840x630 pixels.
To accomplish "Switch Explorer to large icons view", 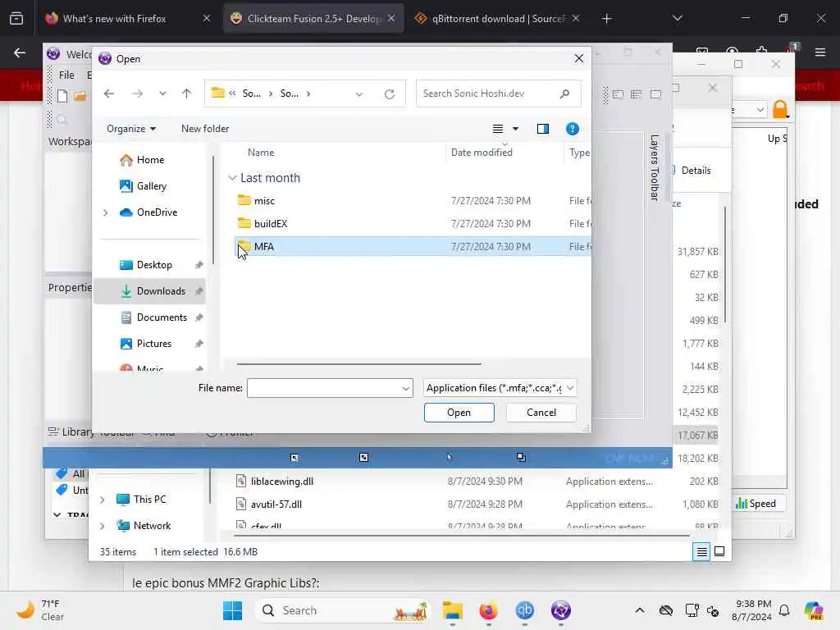I will (719, 551).
